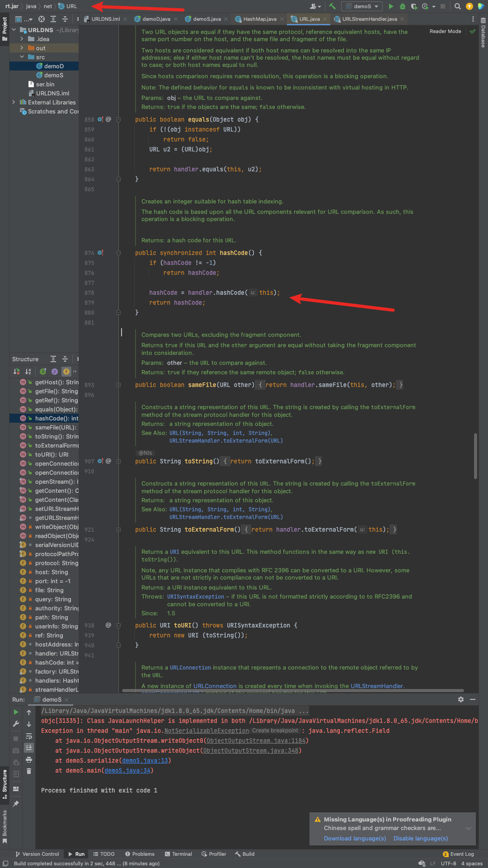Open Search Everywhere magnifier icon
This screenshot has width=488, height=868.
pos(457,6)
